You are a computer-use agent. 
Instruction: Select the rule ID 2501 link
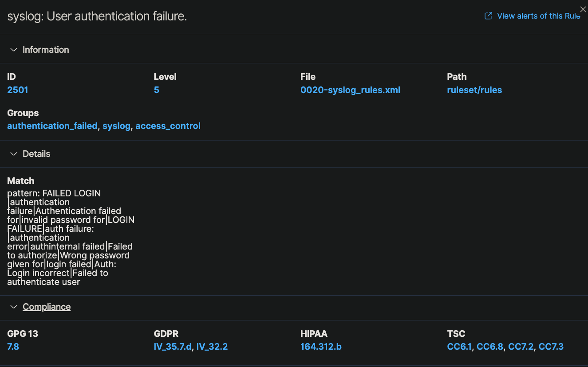click(17, 90)
